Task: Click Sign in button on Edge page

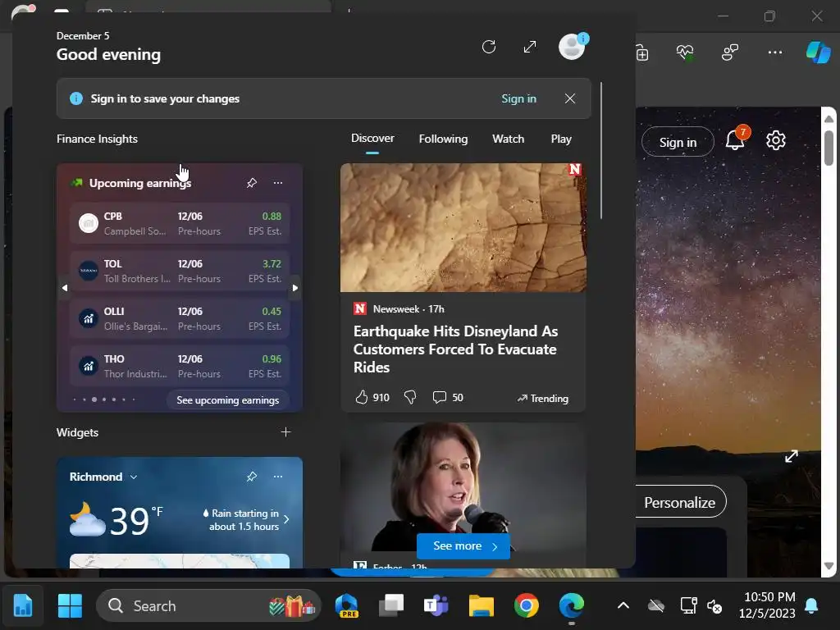Action: 678,142
